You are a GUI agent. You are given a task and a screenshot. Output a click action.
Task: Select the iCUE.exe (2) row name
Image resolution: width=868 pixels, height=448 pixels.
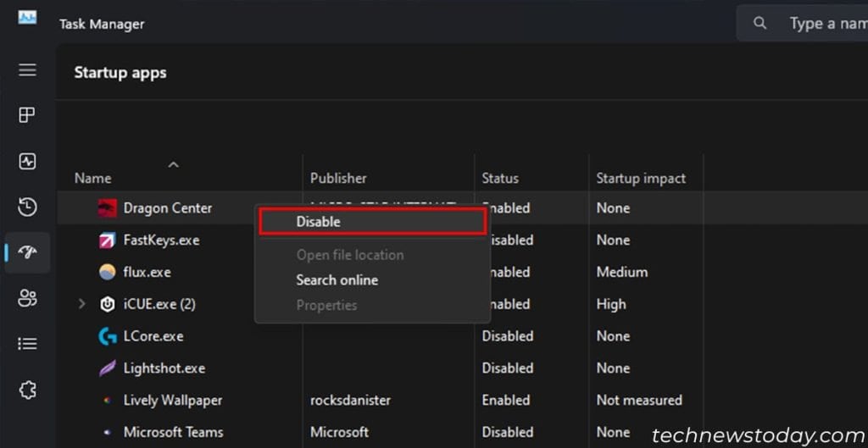[159, 304]
